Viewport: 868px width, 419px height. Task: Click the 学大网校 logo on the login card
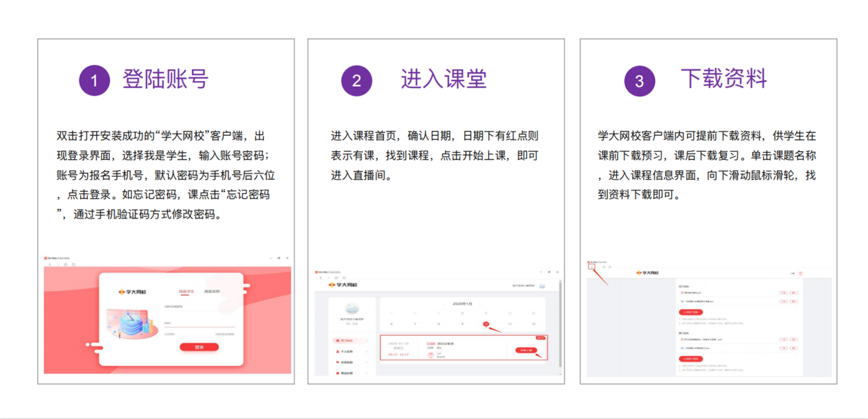(132, 292)
